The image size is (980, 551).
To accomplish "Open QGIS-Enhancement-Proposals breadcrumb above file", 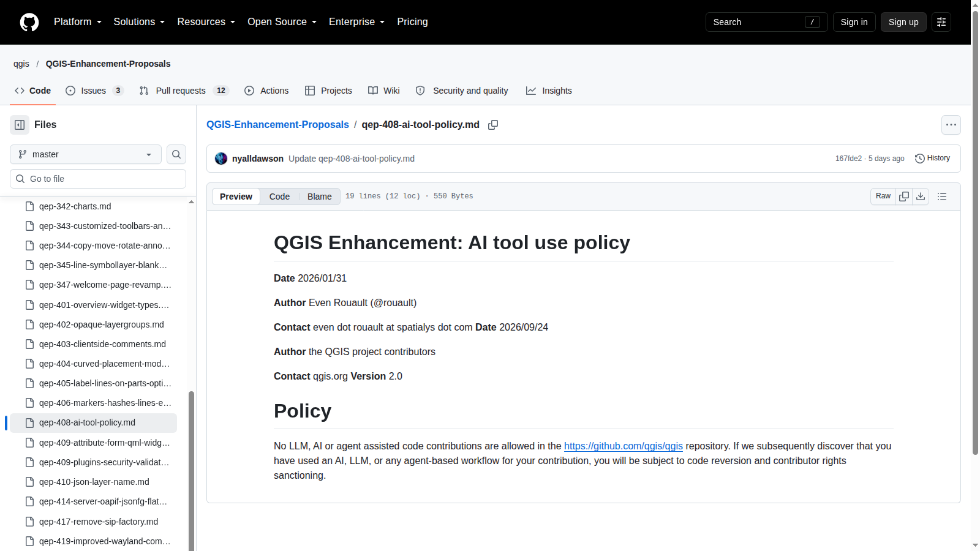I will point(277,125).
